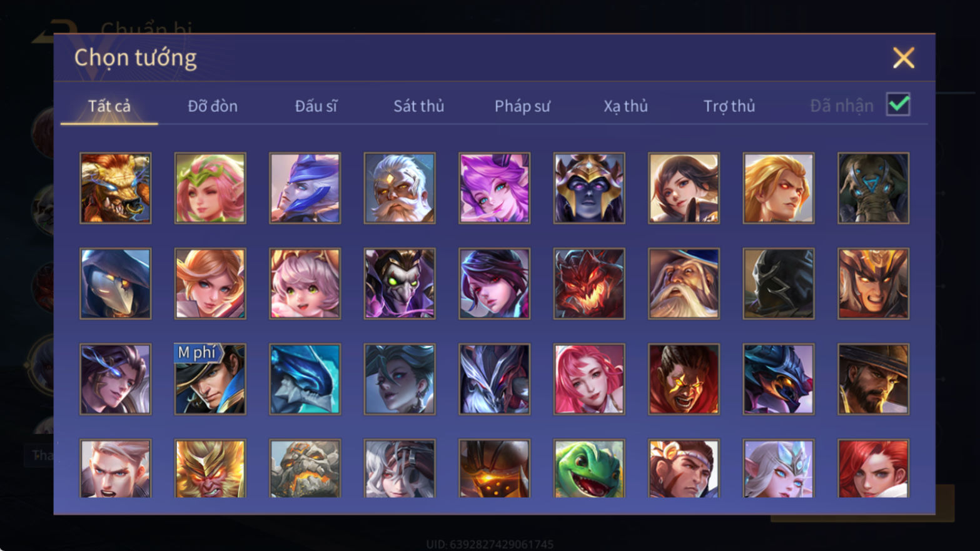Select the plague doctor beak-mask hero

[116, 284]
